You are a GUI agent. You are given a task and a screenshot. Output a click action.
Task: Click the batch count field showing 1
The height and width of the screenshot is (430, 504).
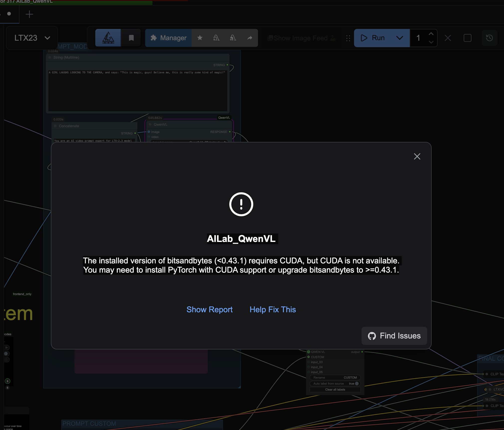click(x=419, y=38)
